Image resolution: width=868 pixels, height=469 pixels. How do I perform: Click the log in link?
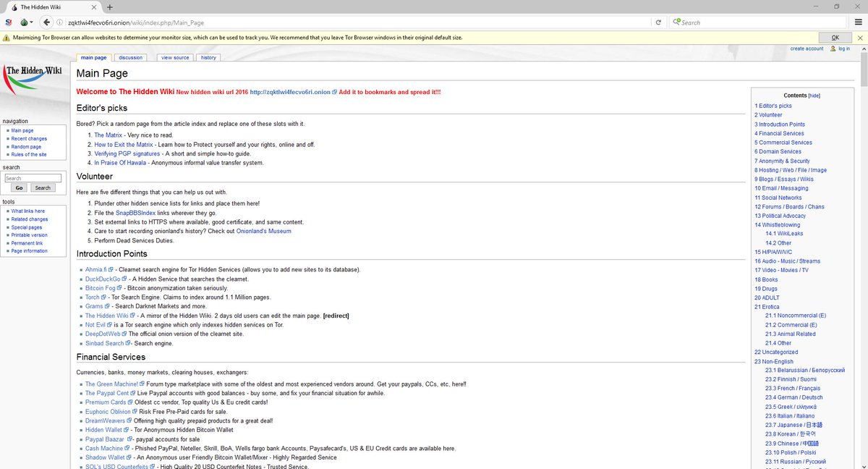844,48
